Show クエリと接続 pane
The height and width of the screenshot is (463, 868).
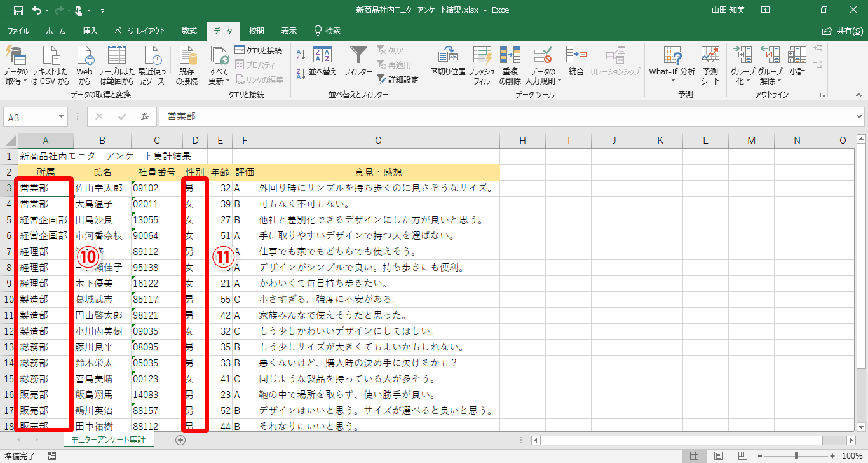pos(259,50)
